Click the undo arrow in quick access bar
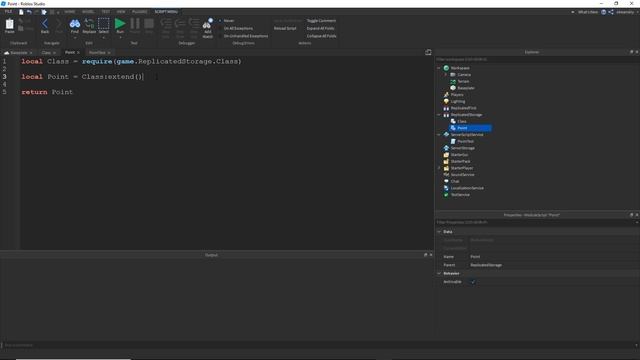Screen dimensions: 640x360 coord(29,12)
